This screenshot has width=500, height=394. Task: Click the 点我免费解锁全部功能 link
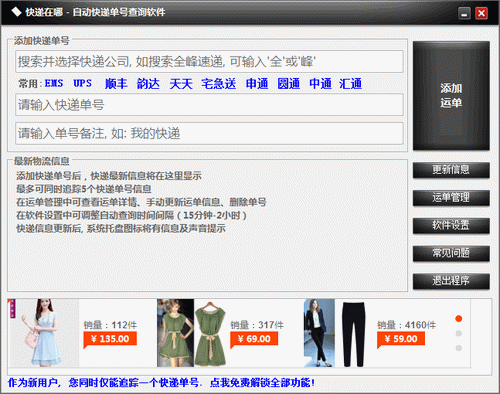coord(262,383)
